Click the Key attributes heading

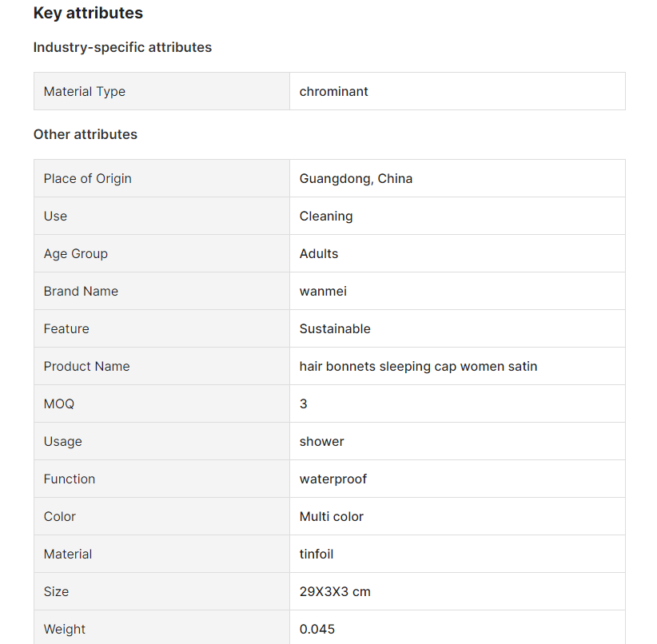coord(88,13)
